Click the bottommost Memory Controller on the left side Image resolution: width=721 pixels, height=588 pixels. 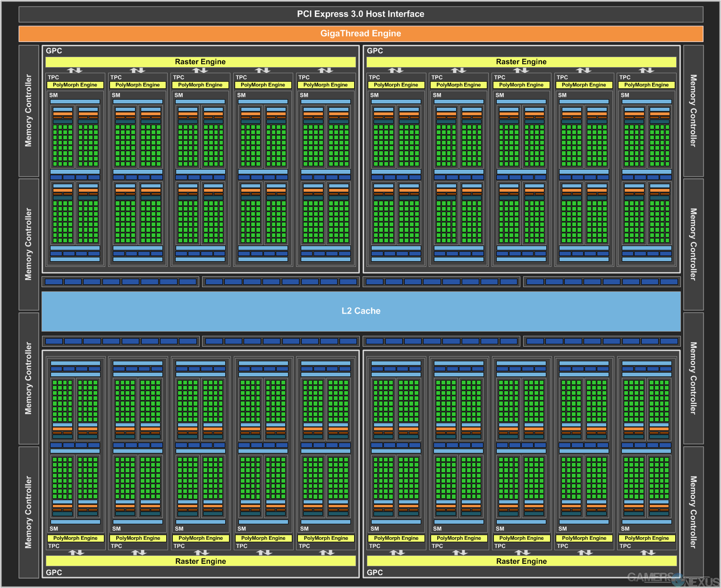[x=29, y=512]
